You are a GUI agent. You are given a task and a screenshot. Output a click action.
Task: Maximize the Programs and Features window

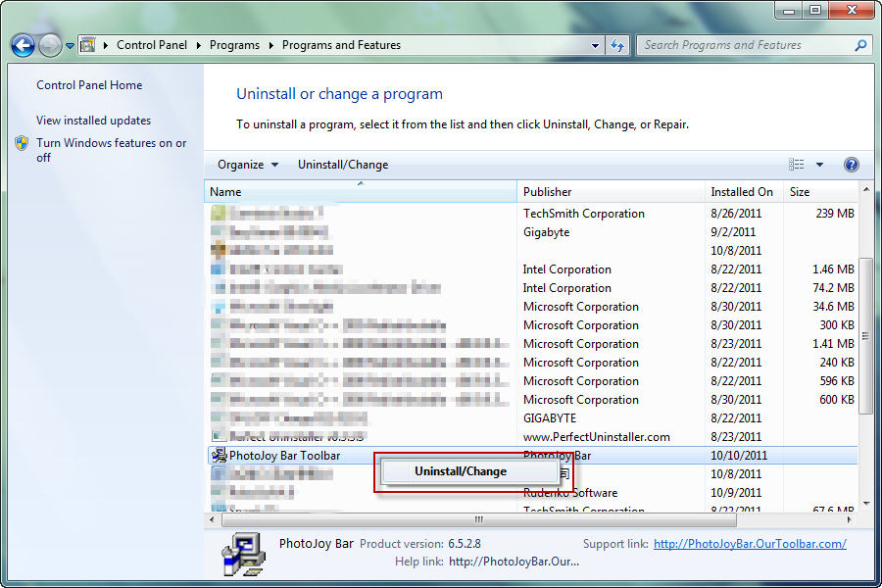pyautogui.click(x=815, y=10)
